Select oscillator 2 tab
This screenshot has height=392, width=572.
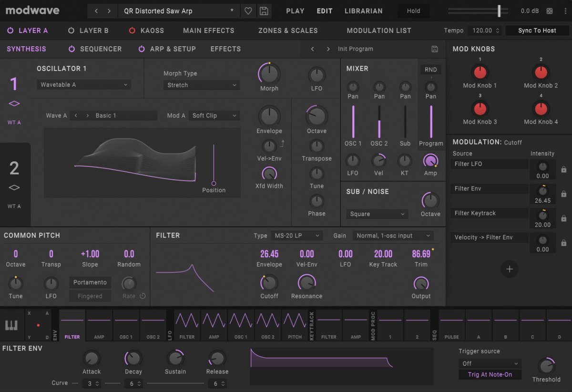click(x=14, y=185)
